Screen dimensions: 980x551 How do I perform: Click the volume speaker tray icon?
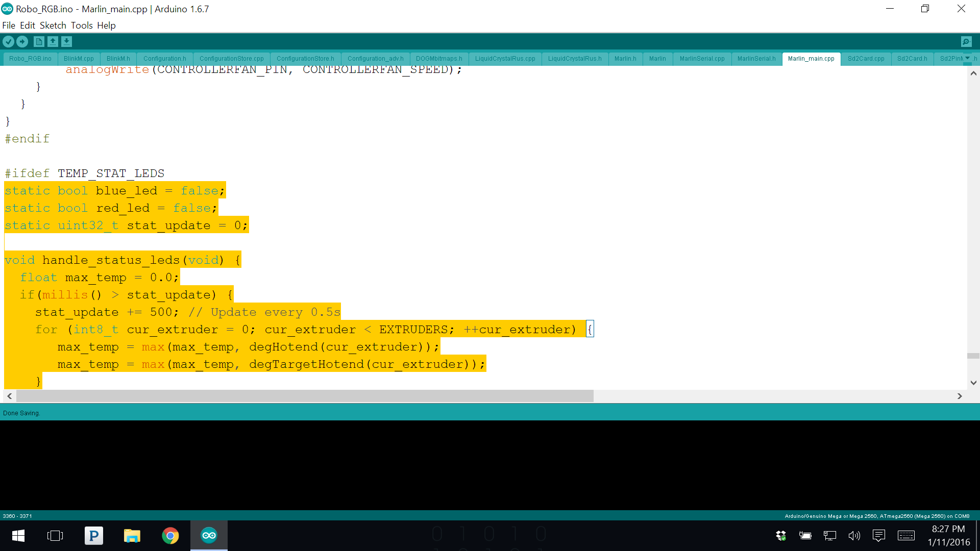pos(854,536)
